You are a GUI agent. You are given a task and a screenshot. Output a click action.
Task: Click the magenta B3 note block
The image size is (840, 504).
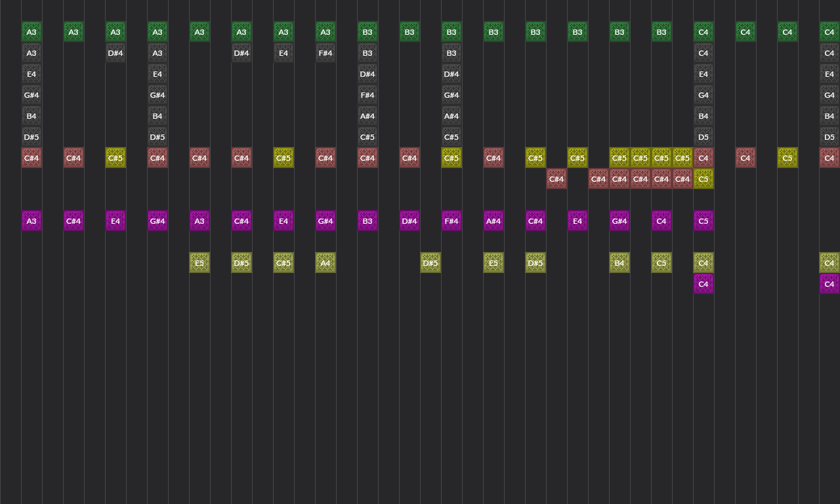[x=367, y=220]
